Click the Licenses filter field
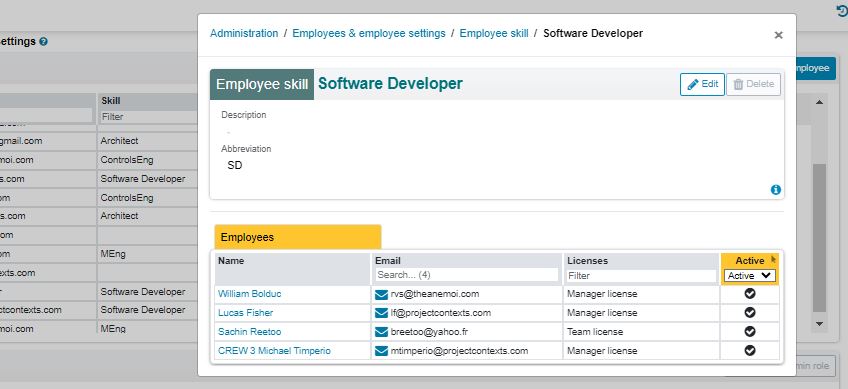This screenshot has height=389, width=848. pyautogui.click(x=641, y=276)
